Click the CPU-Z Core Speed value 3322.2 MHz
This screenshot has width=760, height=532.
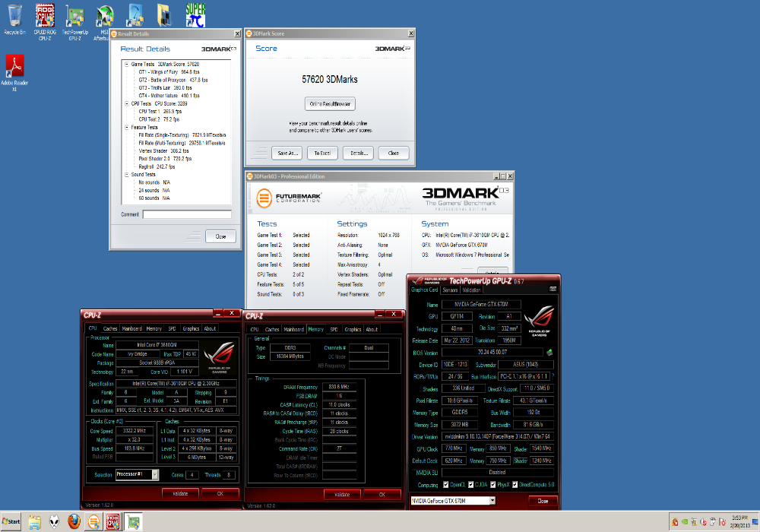point(135,431)
